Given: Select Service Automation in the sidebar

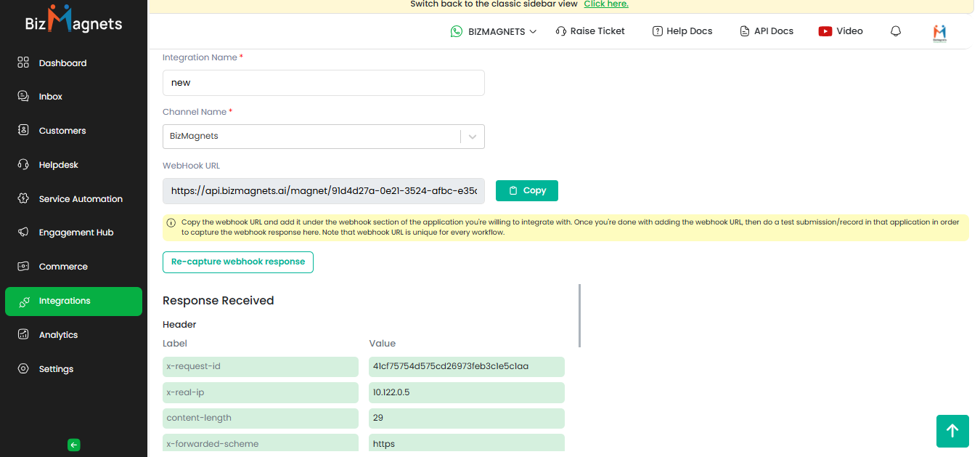Looking at the screenshot, I should [80, 199].
